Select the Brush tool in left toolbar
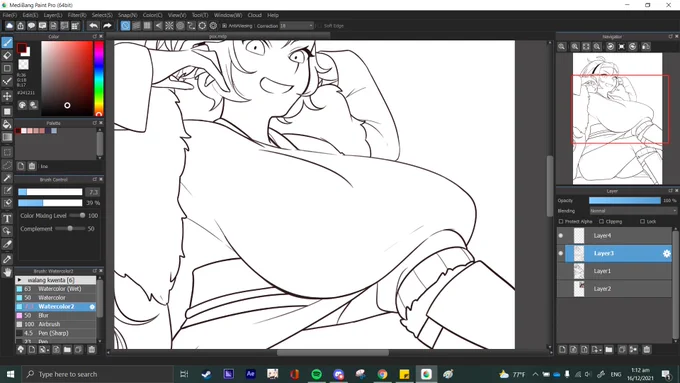This screenshot has width=680, height=383. click(x=7, y=42)
